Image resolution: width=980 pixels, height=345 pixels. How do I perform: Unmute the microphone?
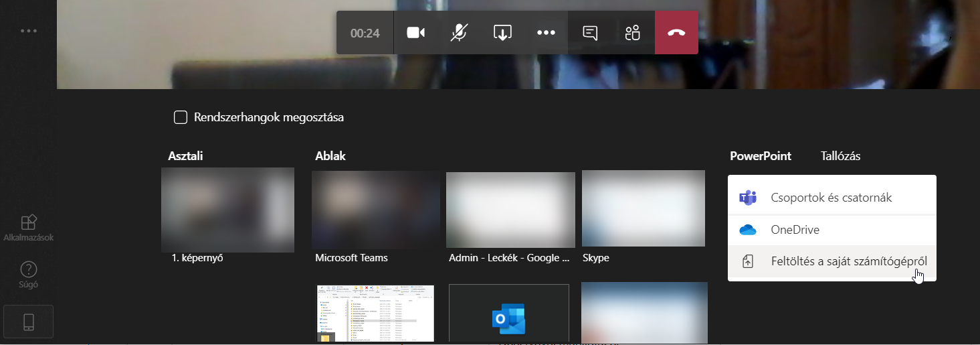pyautogui.click(x=459, y=33)
